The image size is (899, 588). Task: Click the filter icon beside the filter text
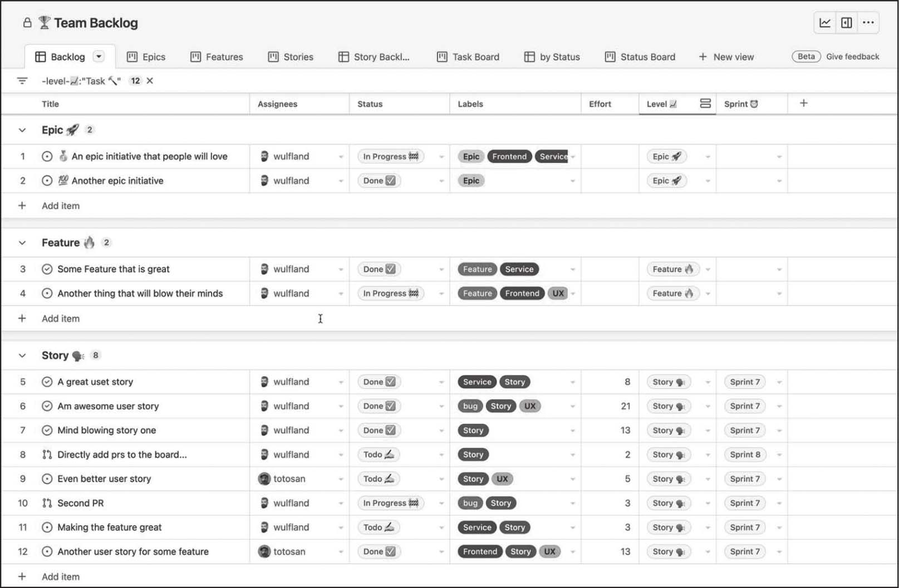pos(22,81)
